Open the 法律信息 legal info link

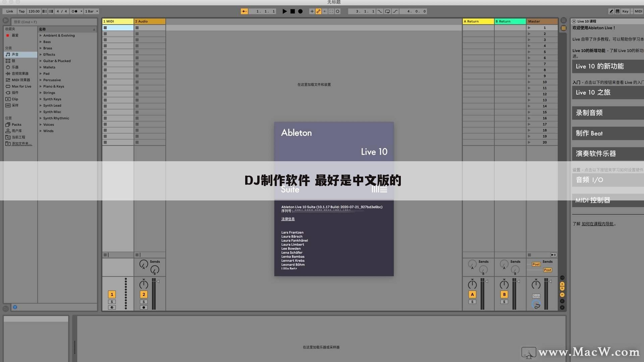point(288,219)
